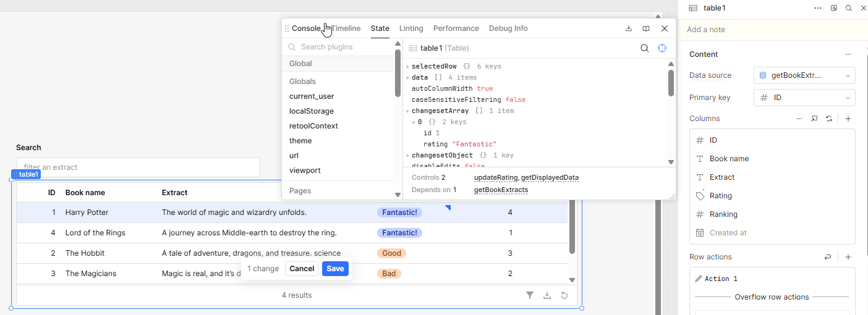Switch to the Linting tab

click(411, 28)
